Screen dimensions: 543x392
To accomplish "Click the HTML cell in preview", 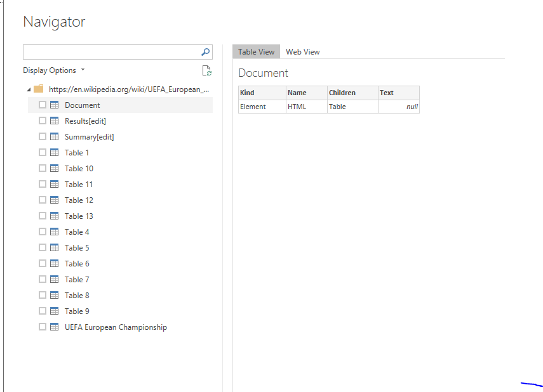I will 307,107.
